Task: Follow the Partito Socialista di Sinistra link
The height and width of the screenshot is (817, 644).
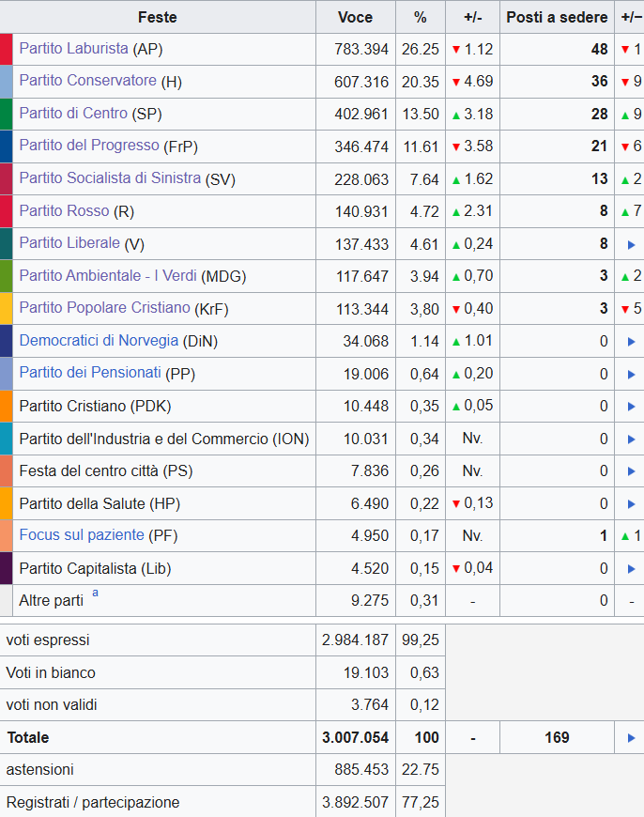Action: pos(110,178)
